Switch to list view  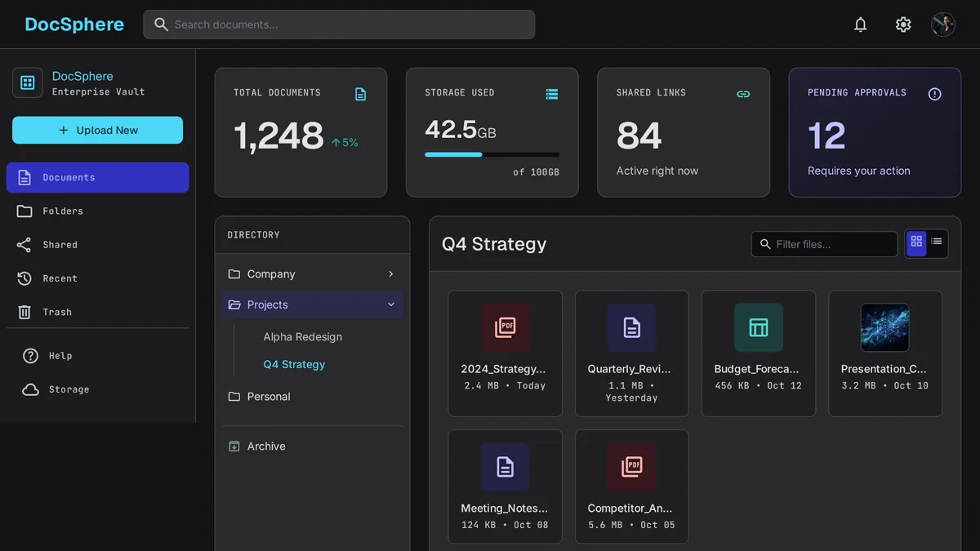[937, 243]
